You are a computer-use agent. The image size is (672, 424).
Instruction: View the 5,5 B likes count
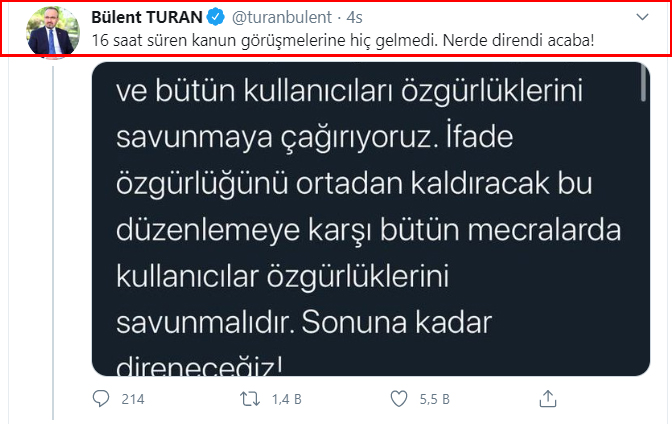tap(435, 400)
